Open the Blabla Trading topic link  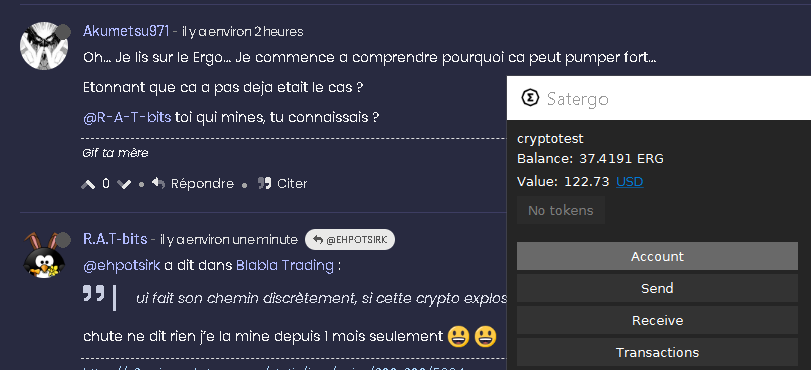click(x=285, y=265)
